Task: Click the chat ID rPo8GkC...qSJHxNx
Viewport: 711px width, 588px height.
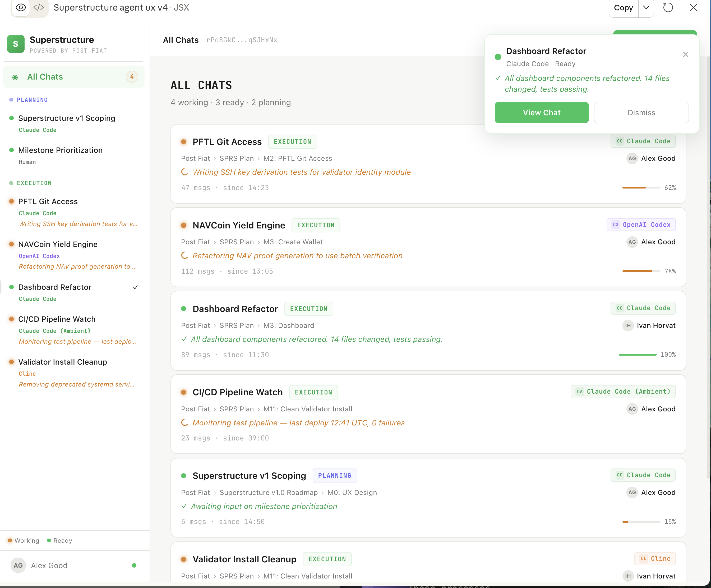Action: click(242, 40)
